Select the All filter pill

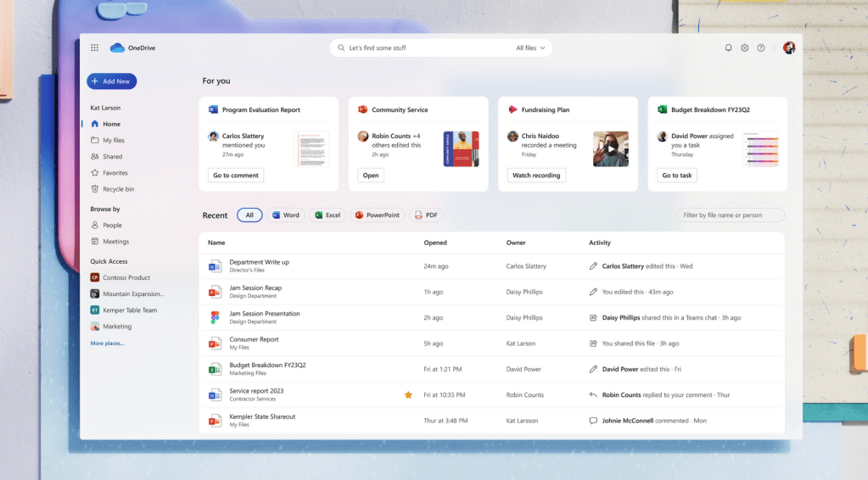coord(249,215)
